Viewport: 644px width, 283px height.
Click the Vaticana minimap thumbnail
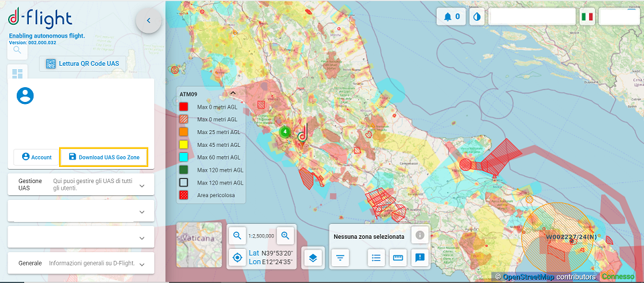(x=199, y=245)
